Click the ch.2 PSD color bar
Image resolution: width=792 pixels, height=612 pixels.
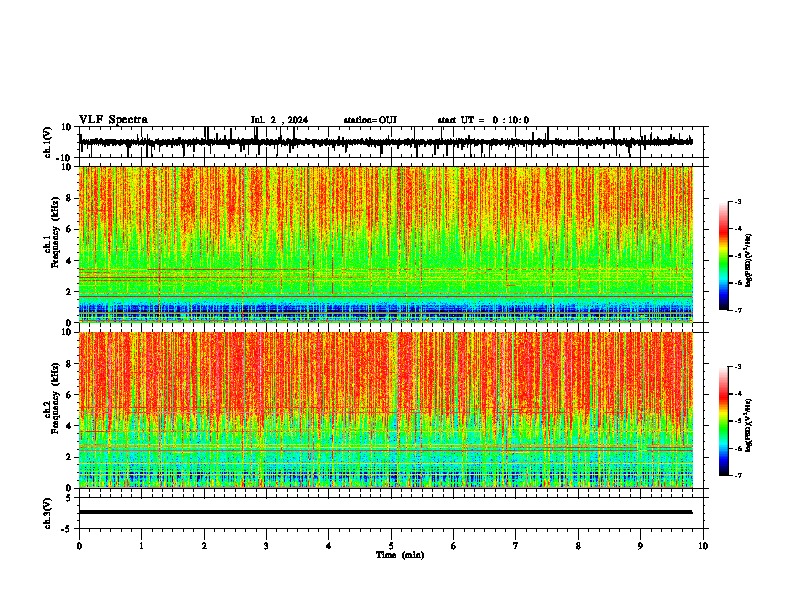click(724, 421)
